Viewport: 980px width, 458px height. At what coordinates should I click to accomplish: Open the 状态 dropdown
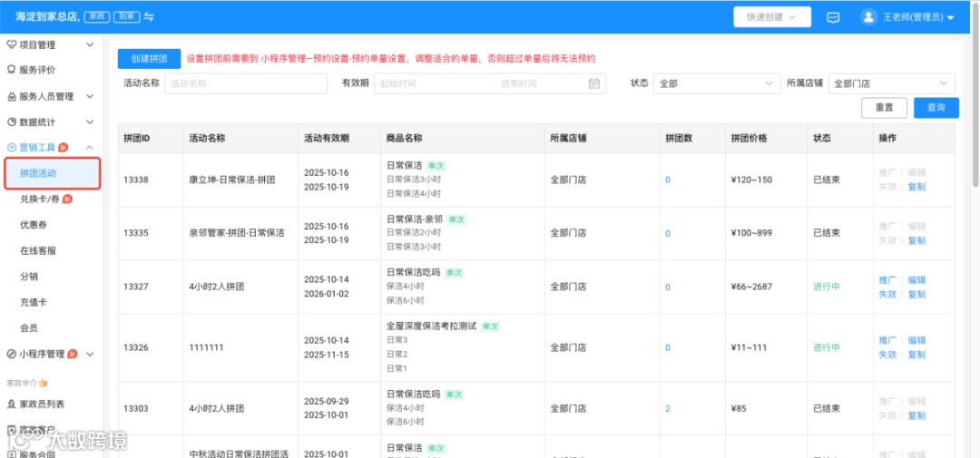tap(716, 83)
